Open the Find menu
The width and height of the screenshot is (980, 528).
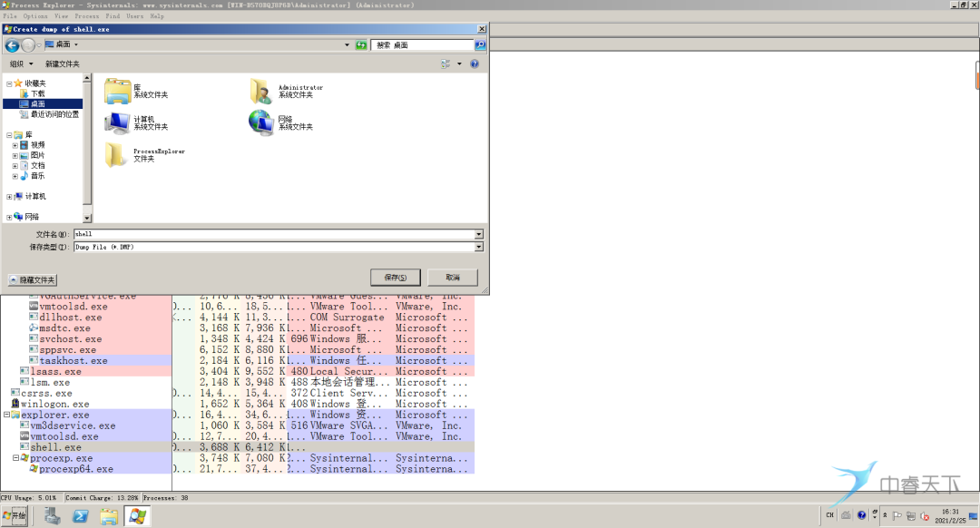[113, 16]
